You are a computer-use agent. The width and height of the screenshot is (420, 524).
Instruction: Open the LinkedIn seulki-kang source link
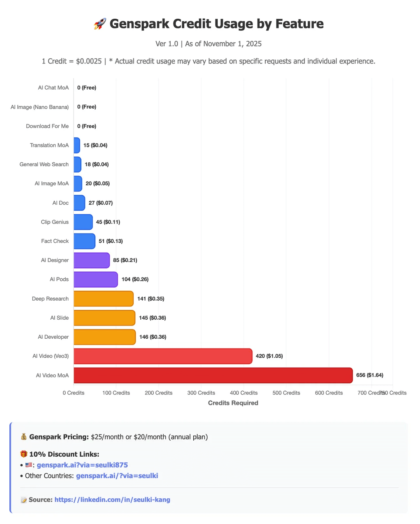point(112,500)
